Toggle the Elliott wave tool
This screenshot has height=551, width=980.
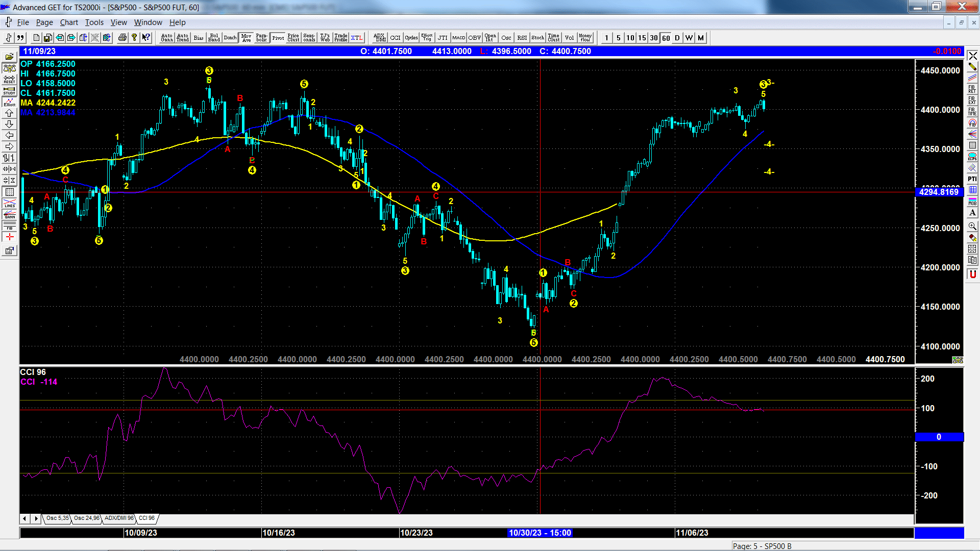[9, 102]
